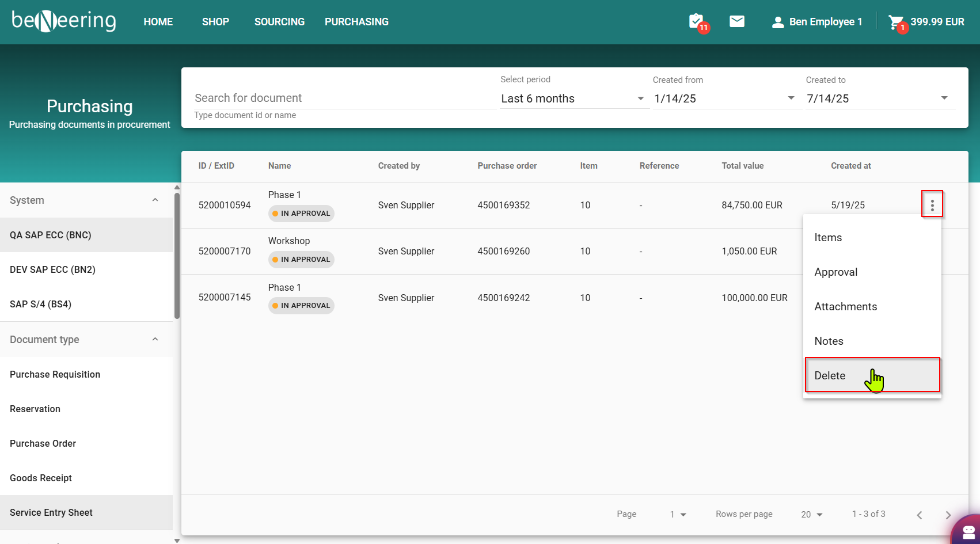Filter by Service Entry Sheet document type
This screenshot has width=980, height=544.
[x=86, y=512]
